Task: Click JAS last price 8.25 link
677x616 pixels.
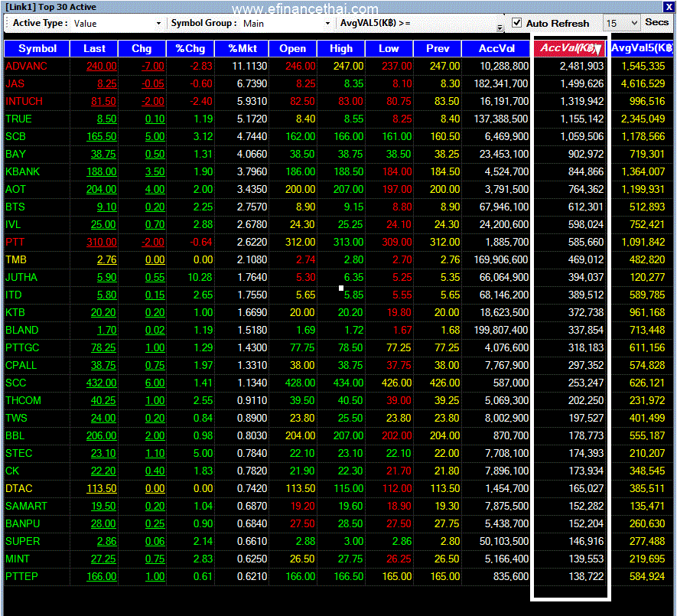Action: 107,84
